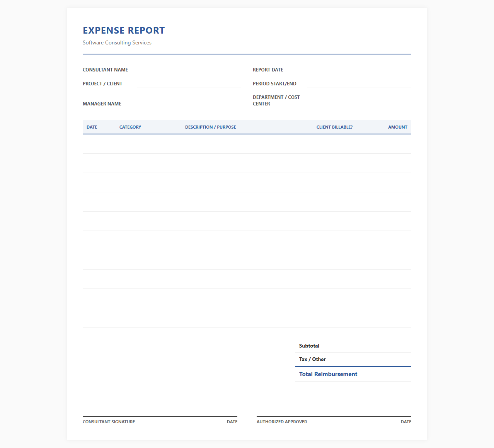
Task: Click the Manager Name input field
Action: tap(189, 104)
